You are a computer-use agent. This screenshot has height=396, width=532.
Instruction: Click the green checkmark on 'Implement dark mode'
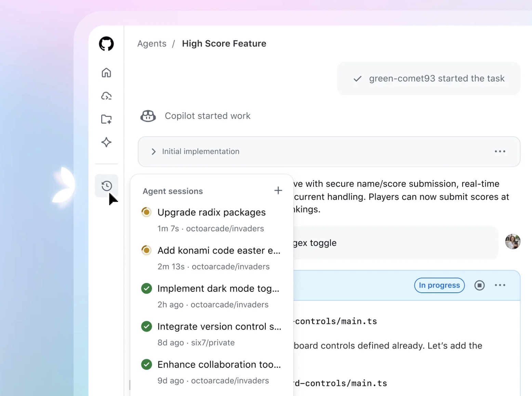[x=146, y=288]
